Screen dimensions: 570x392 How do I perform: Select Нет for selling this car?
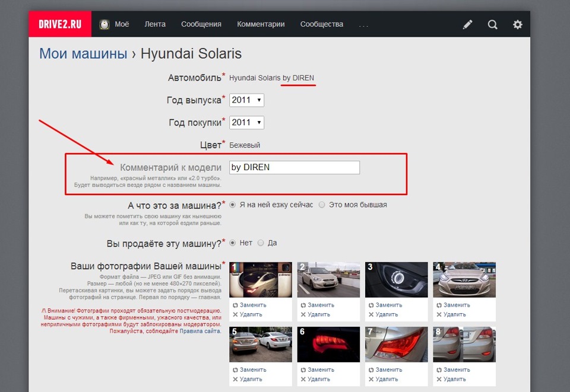pyautogui.click(x=233, y=243)
